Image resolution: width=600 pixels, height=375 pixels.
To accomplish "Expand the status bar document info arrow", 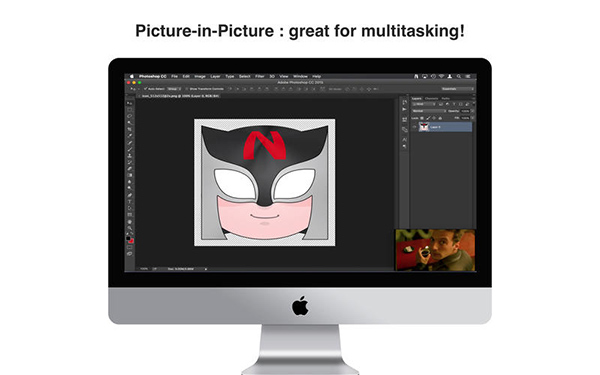I will coord(205,269).
